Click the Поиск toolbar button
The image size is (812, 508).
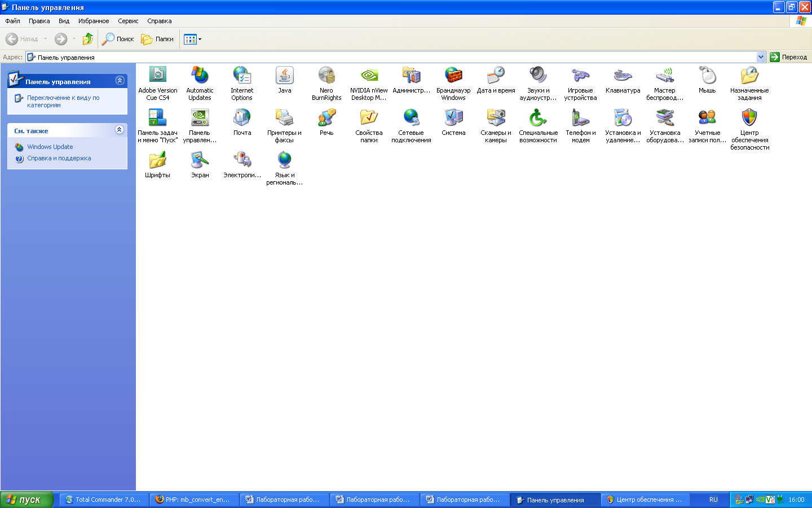click(118, 39)
